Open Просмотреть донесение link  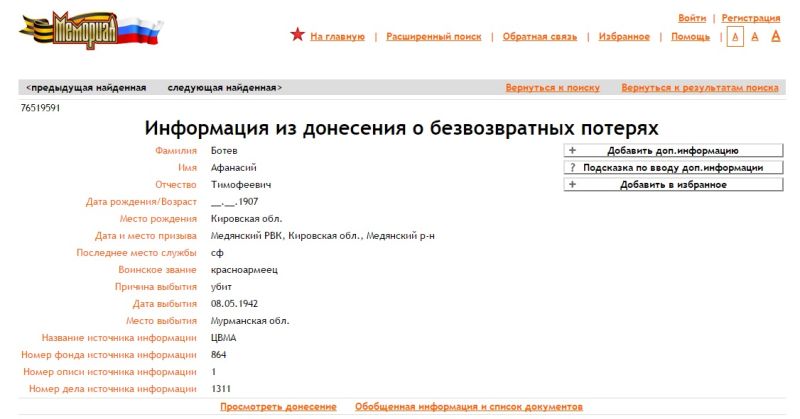(278, 407)
